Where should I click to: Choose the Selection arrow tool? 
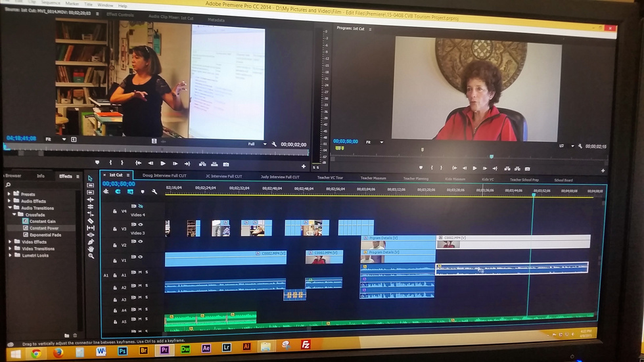pyautogui.click(x=91, y=178)
